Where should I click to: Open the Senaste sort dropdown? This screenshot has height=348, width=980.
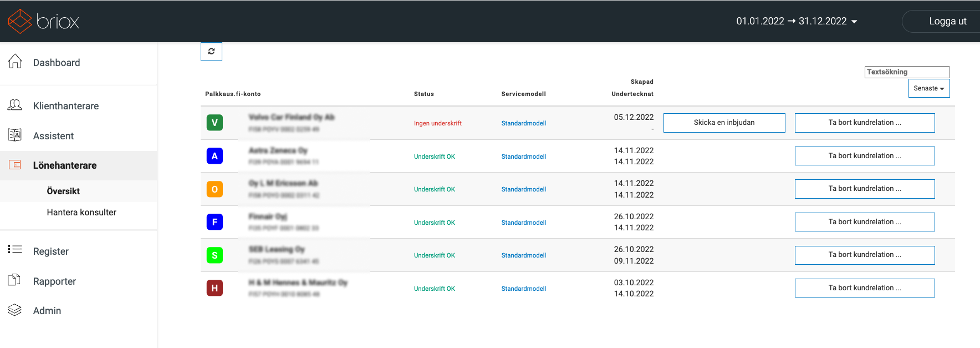tap(928, 88)
